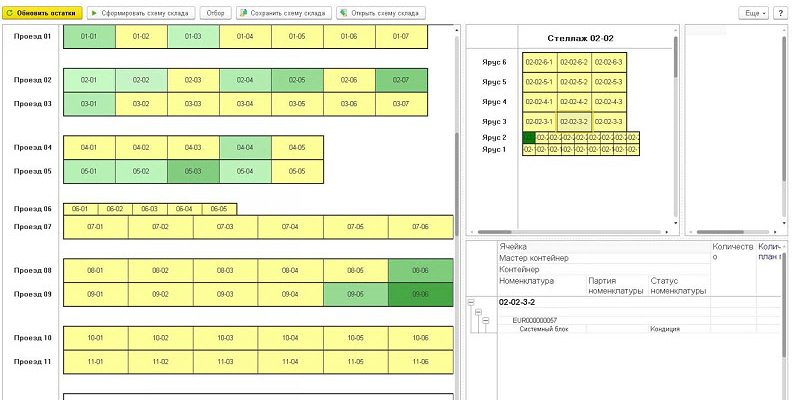Select cell 02-07 in Проезд 02
Image resolution: width=795 pixels, height=400 pixels.
pyautogui.click(x=401, y=80)
